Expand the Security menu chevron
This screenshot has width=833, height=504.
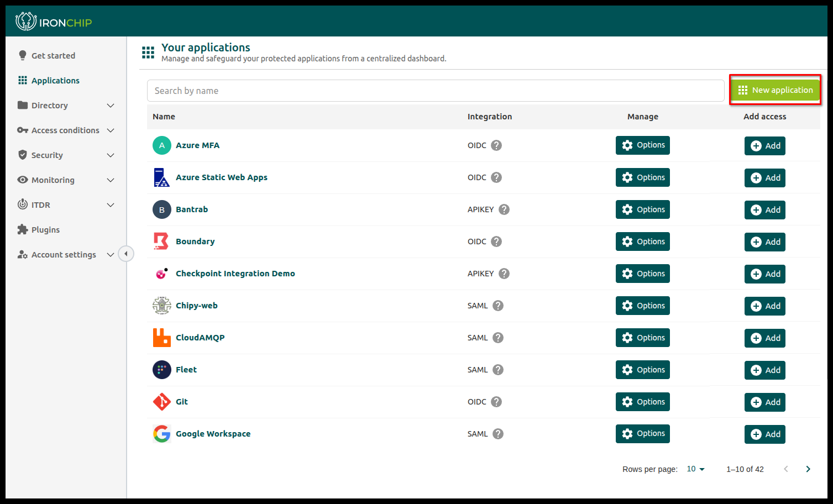111,155
